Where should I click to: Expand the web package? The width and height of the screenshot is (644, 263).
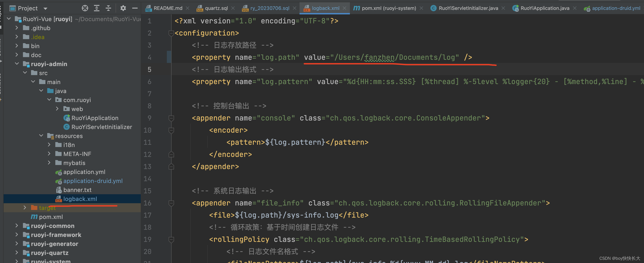pyautogui.click(x=57, y=109)
